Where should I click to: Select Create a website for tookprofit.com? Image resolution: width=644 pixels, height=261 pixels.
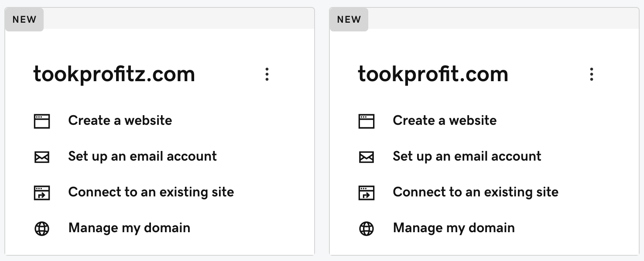(x=445, y=120)
